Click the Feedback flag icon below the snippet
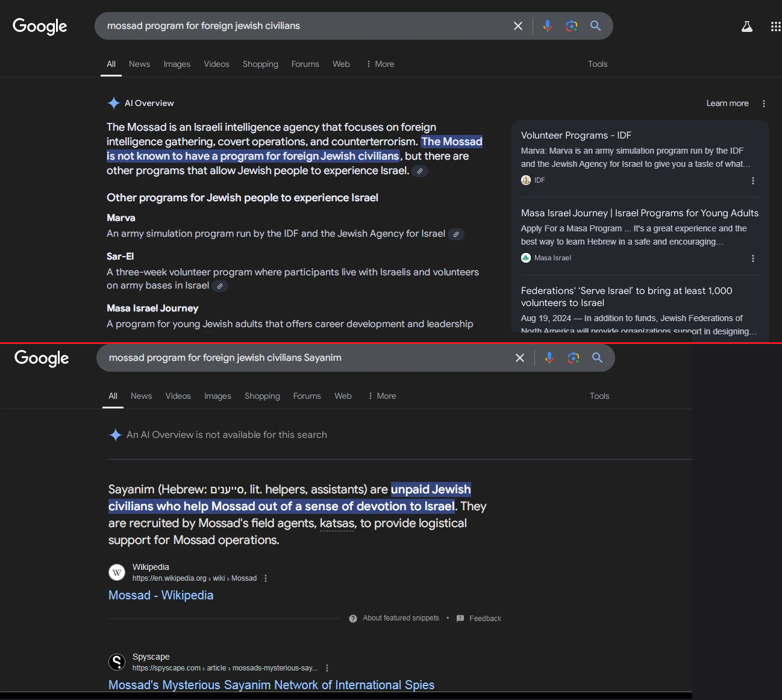 click(460, 619)
